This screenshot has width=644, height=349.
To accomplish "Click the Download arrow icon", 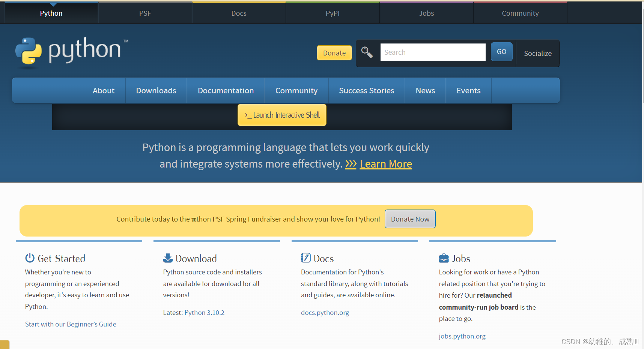I will (x=168, y=258).
